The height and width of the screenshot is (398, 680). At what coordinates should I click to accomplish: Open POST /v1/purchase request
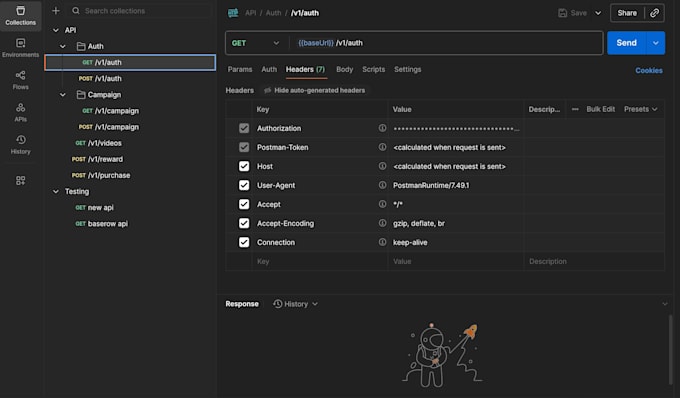(130, 175)
